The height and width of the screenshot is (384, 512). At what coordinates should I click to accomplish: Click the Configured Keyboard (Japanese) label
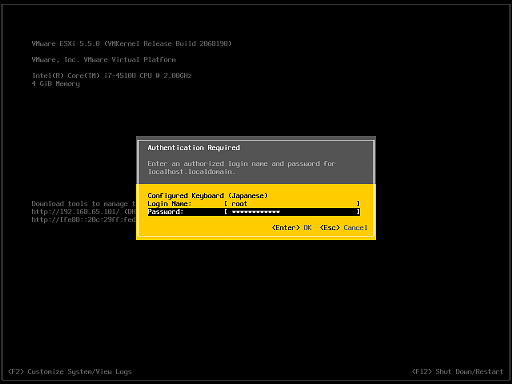(207, 196)
